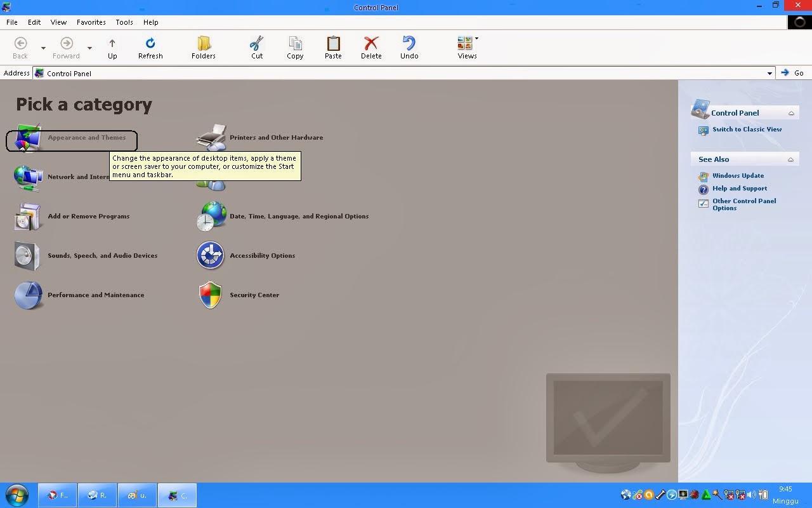Screen dimensions: 812x508
Task: Open Printers and Other Hardware
Action: (277, 137)
